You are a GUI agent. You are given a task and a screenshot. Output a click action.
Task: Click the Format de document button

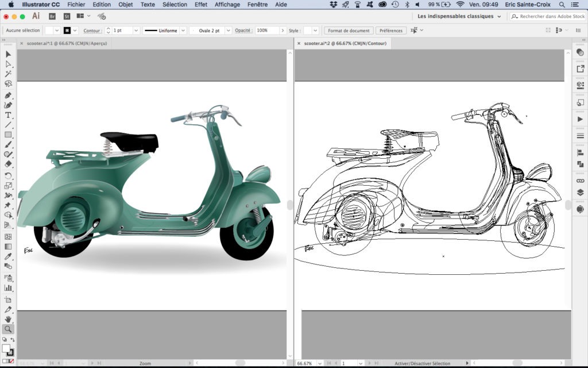(x=349, y=30)
